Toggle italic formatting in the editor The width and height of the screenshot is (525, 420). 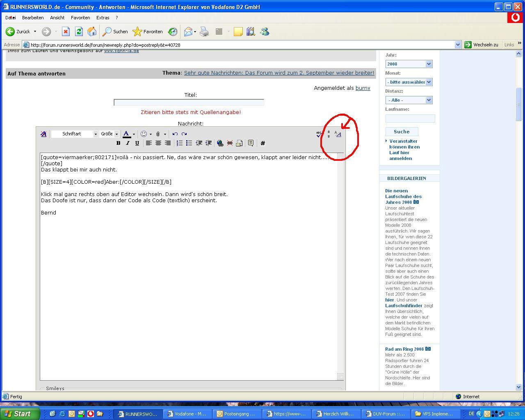point(128,143)
